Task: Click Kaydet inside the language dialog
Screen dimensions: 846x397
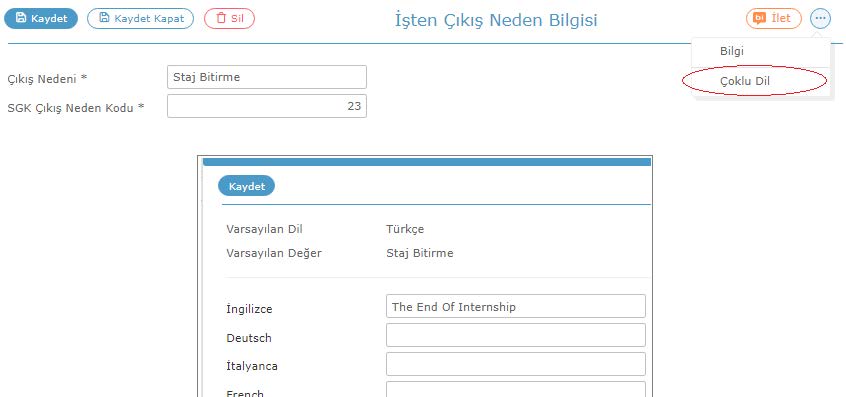Action: [x=247, y=186]
